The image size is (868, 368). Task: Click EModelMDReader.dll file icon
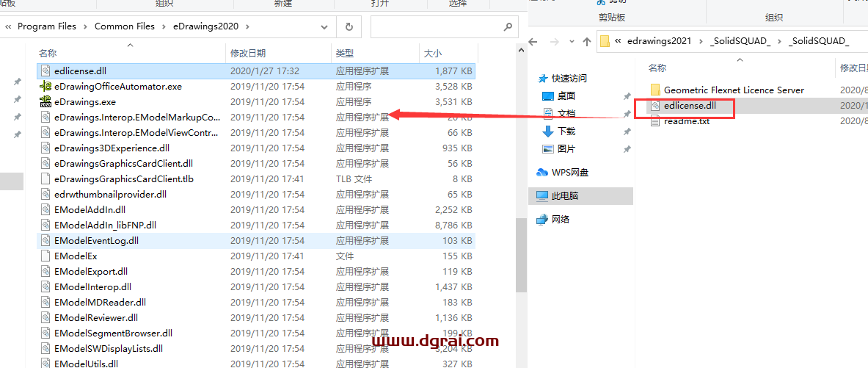coord(45,303)
